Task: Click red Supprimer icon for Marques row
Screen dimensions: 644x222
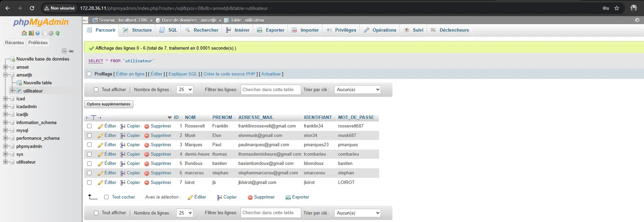Action: pos(147,145)
